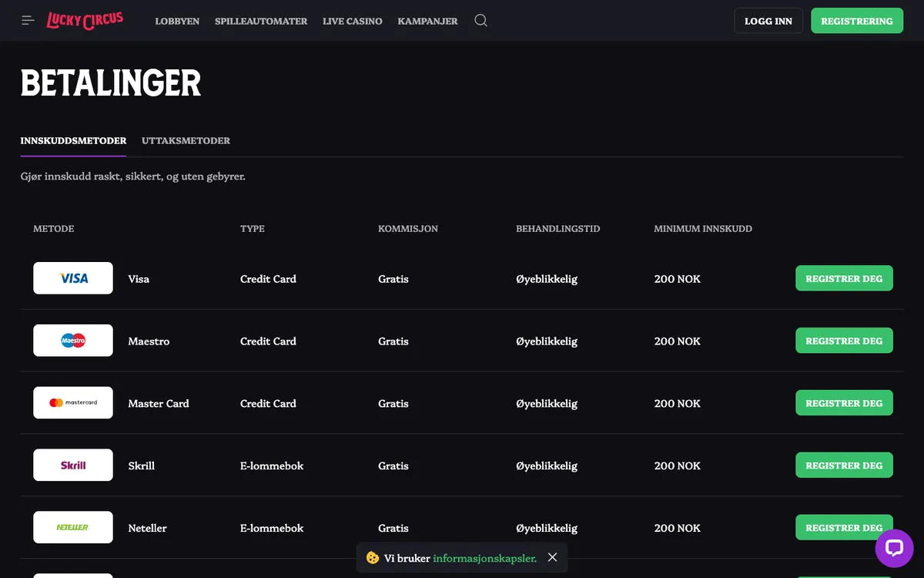Click the Kommisjon column header
The height and width of the screenshot is (578, 924).
pyautogui.click(x=408, y=229)
